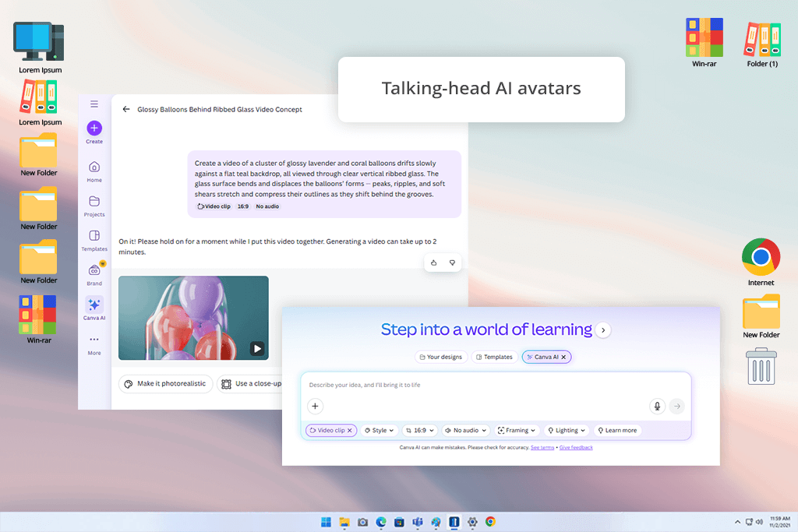Viewport: 798px width, 532px height.
Task: Click the Talking-head AI avatars card
Action: [x=481, y=90]
